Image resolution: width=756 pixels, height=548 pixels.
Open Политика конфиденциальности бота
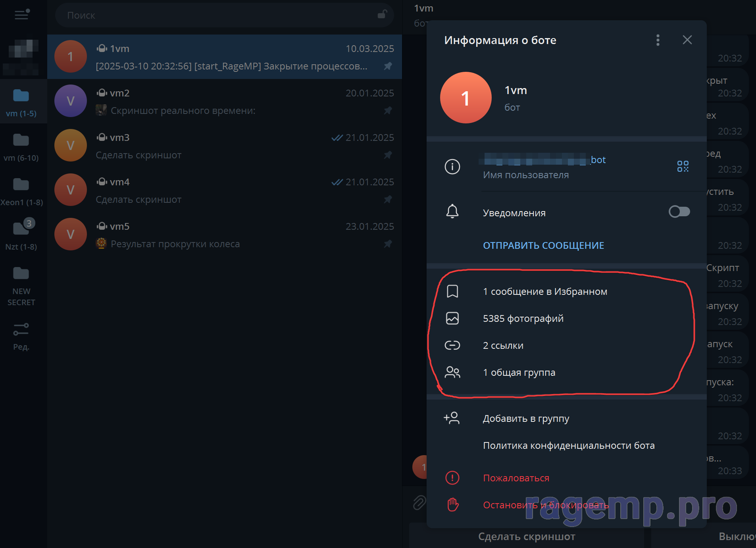coord(568,446)
